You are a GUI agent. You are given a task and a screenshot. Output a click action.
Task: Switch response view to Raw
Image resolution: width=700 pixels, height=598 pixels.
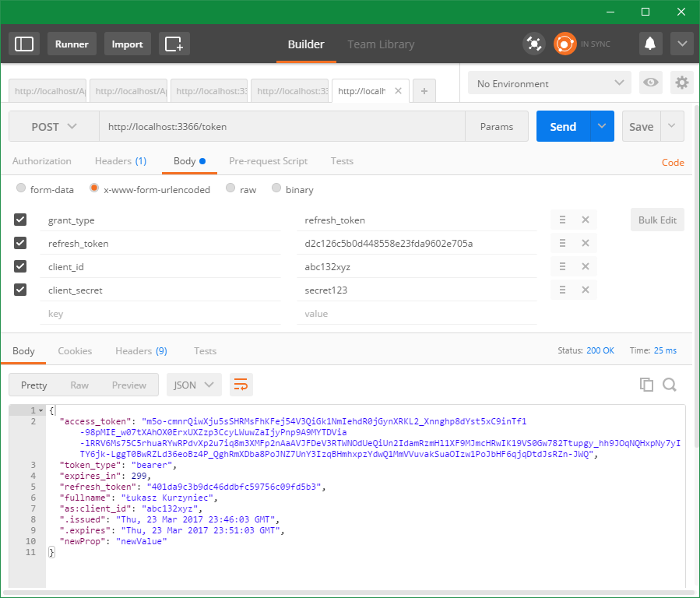point(79,385)
